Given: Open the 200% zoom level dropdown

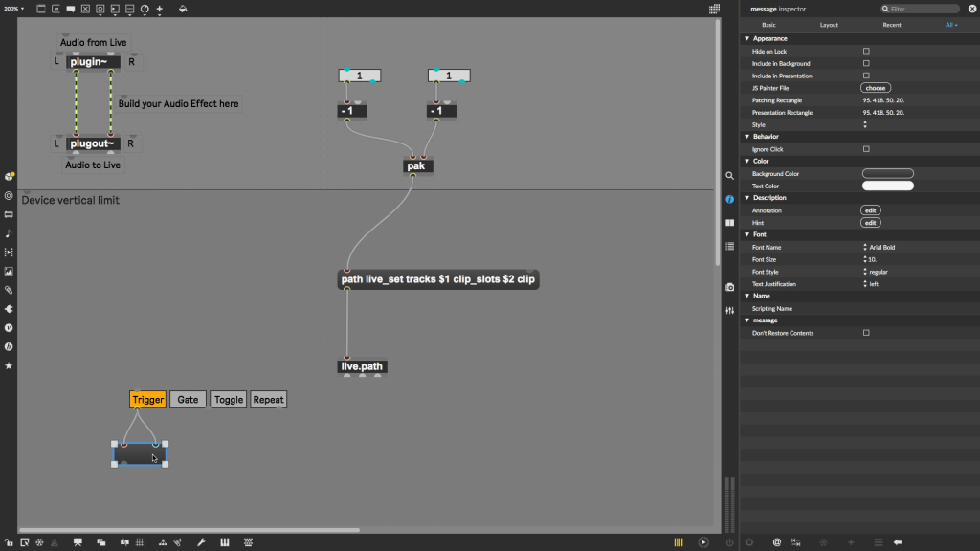Looking at the screenshot, I should [x=14, y=9].
